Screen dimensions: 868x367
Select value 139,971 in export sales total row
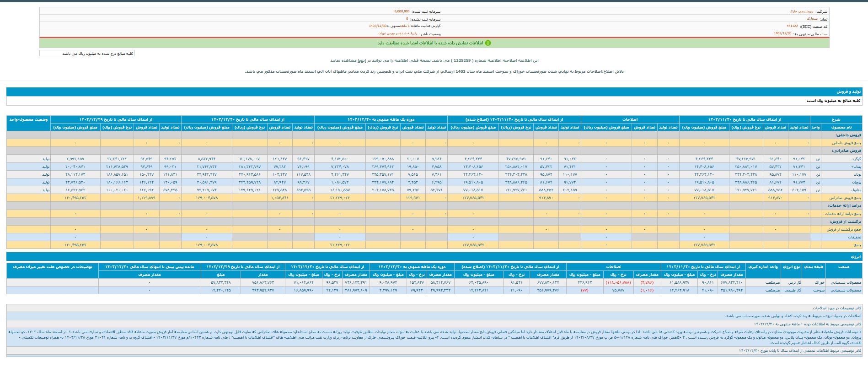click(x=413, y=198)
